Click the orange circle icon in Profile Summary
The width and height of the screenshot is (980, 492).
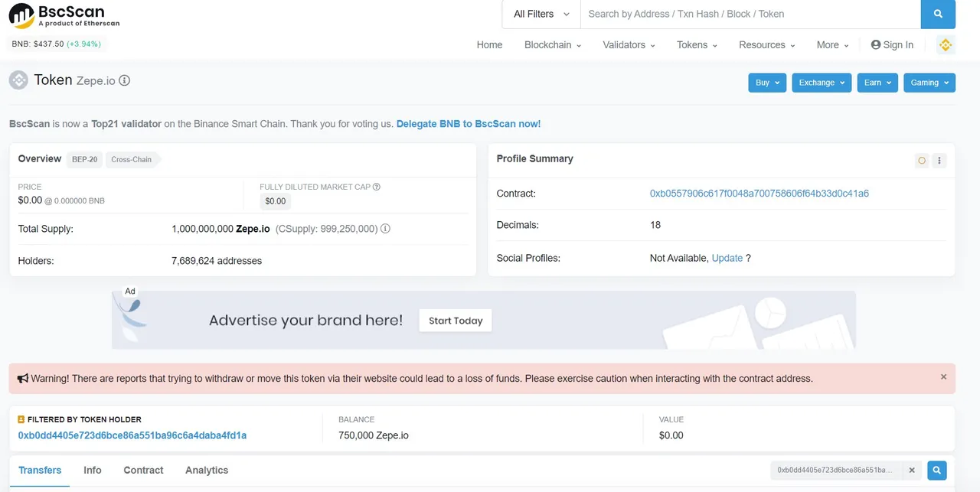[922, 161]
